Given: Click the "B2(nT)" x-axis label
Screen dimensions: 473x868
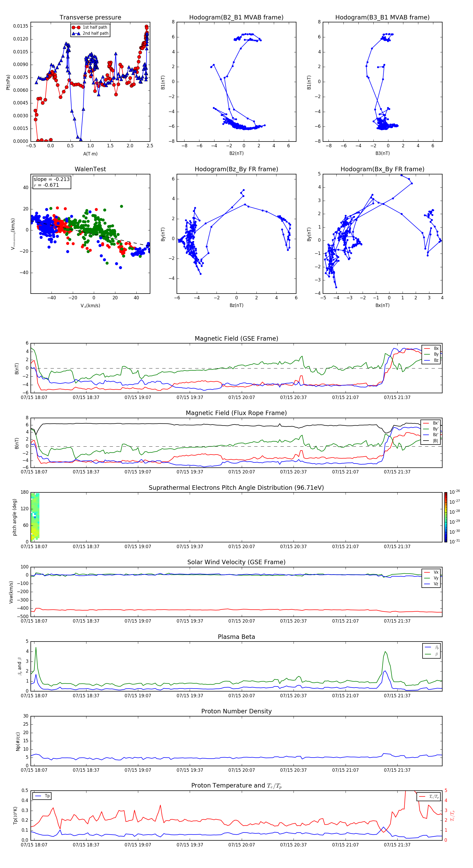Looking at the screenshot, I should [236, 153].
